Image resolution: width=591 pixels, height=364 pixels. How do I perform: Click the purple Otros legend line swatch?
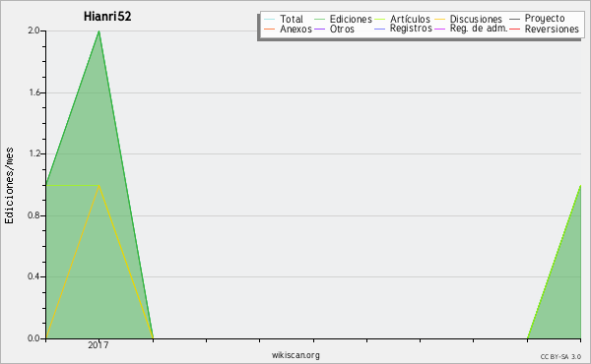click(319, 29)
